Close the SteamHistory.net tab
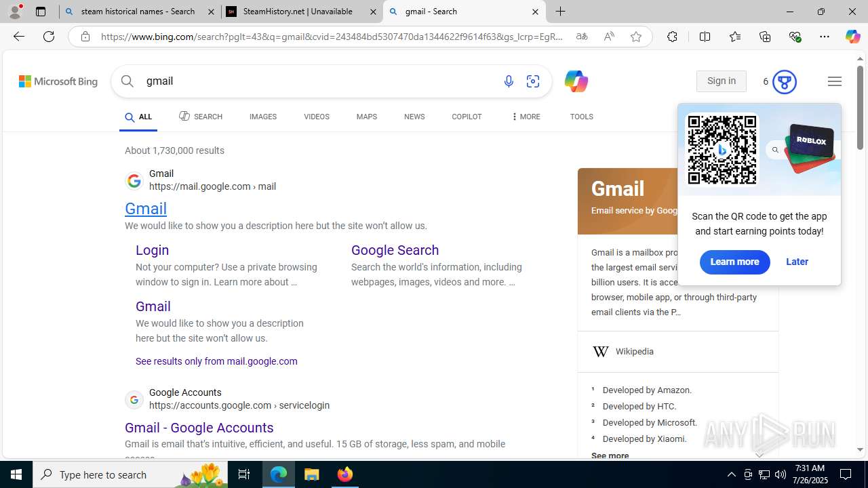The width and height of the screenshot is (868, 488). click(x=373, y=12)
